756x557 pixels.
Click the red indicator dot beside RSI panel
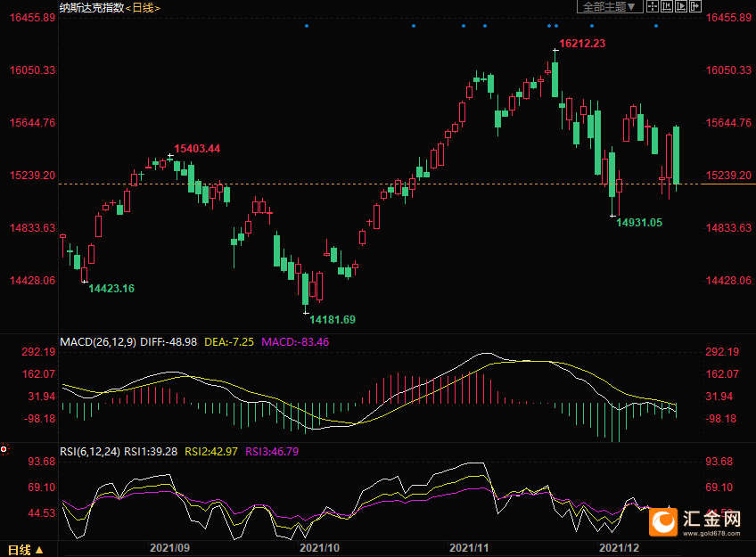(x=4, y=449)
